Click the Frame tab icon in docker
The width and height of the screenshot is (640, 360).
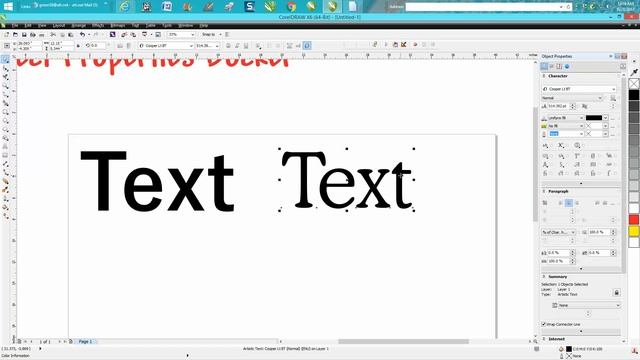pyautogui.click(x=559, y=66)
